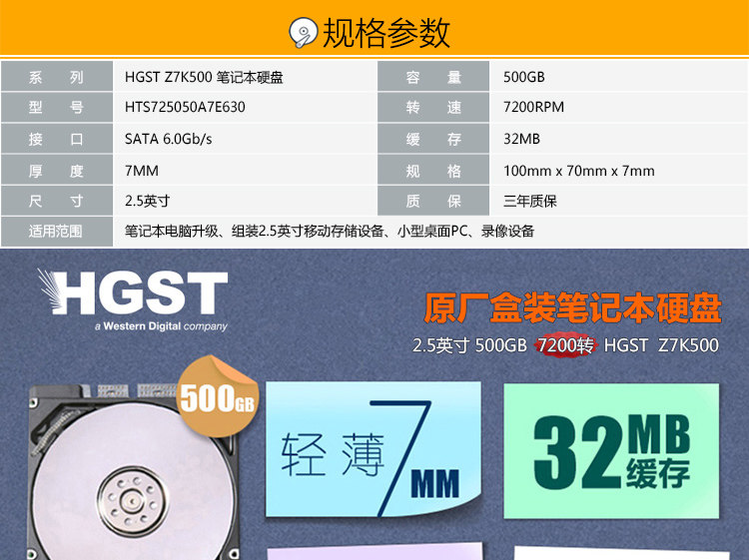Screen dimensions: 749x560
Task: Click the 质保 label cell
Action: click(x=433, y=201)
